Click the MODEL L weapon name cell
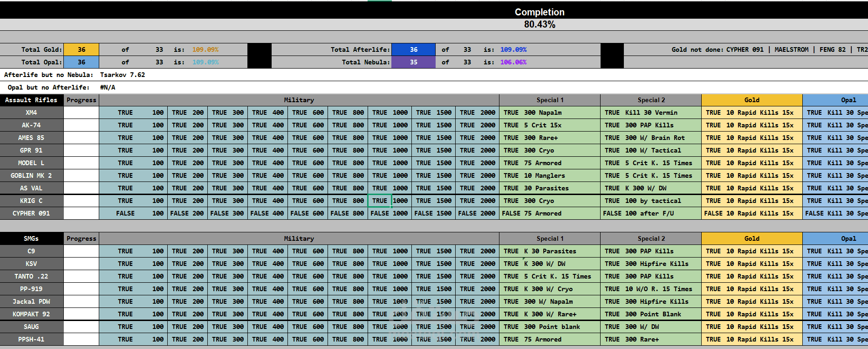Screen dimensions: 868x349 32,163
